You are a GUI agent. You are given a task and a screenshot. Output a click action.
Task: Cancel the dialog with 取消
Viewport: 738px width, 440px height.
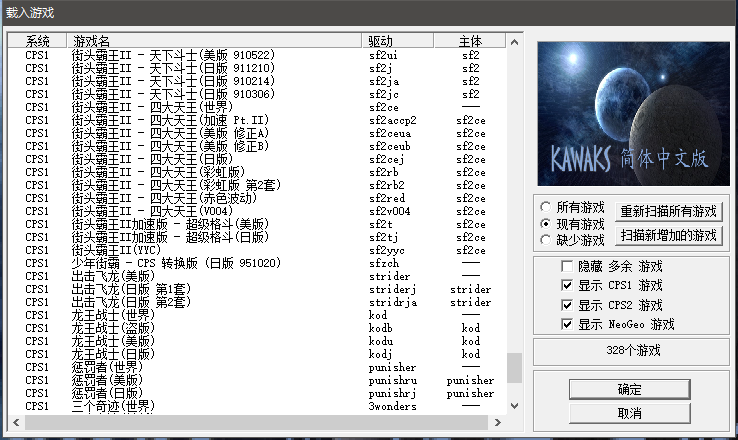tap(630, 412)
